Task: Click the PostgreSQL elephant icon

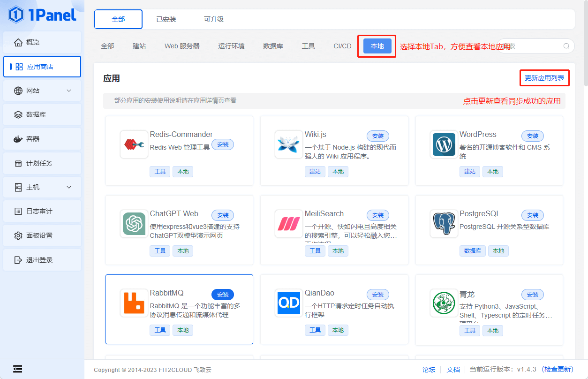Action: click(444, 224)
